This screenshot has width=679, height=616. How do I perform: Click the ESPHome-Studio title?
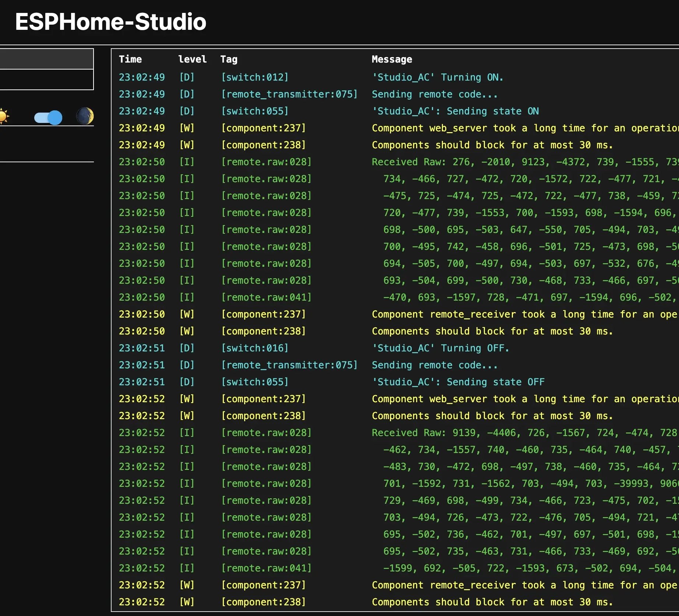[110, 21]
